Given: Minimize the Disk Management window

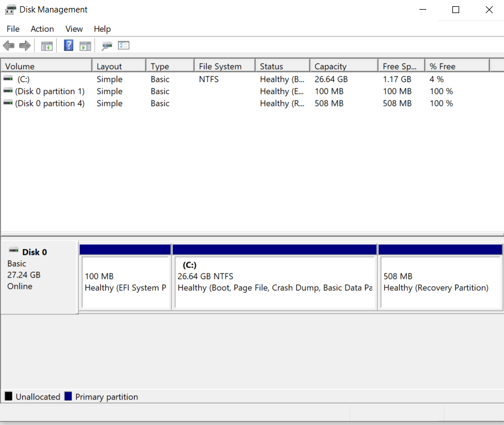Looking at the screenshot, I should coord(423,10).
